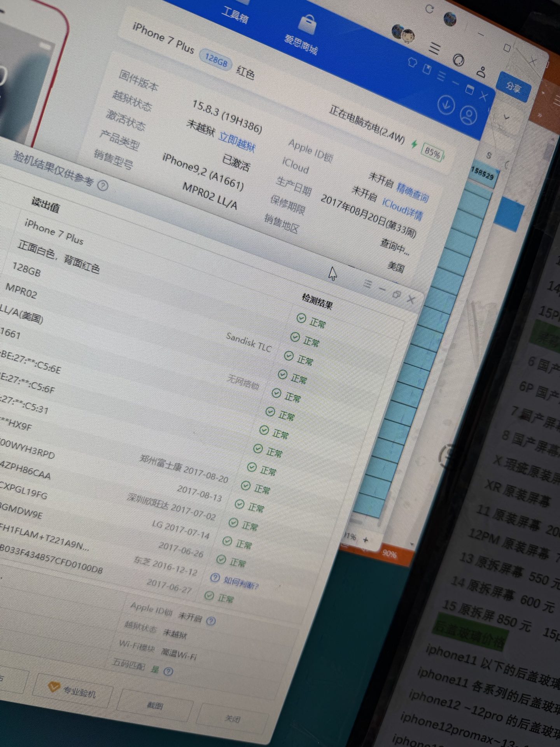Open the 精确查询 link for Apple ID lock
This screenshot has height=747, width=560.
(412, 193)
